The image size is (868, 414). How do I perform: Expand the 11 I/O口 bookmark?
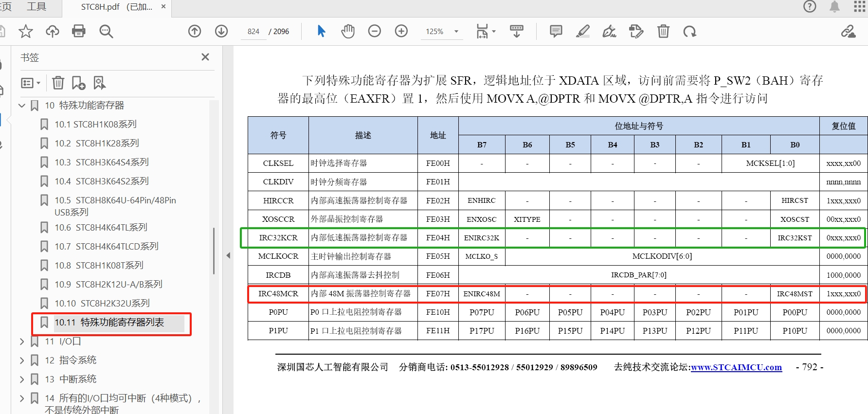21,342
